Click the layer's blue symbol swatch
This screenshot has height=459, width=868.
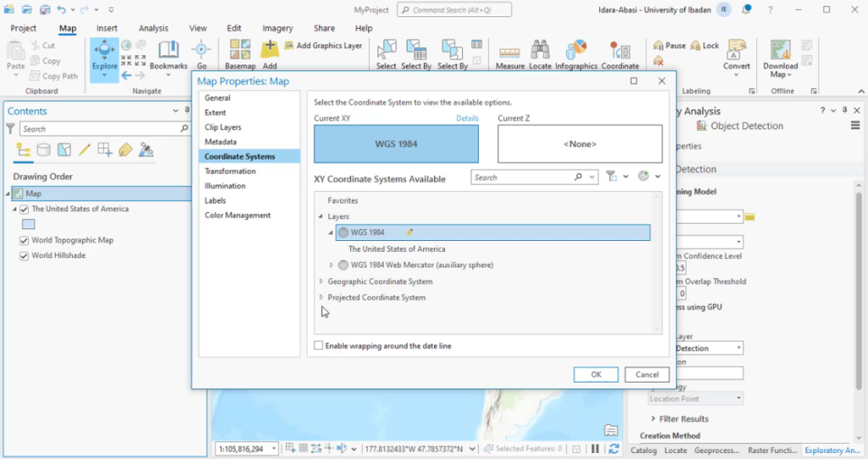point(29,224)
